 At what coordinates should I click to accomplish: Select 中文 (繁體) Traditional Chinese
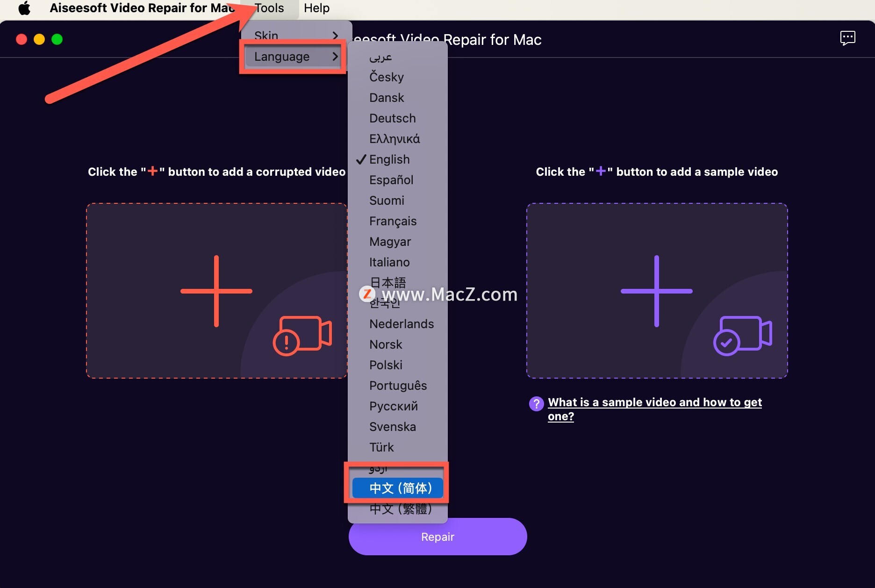pyautogui.click(x=398, y=509)
